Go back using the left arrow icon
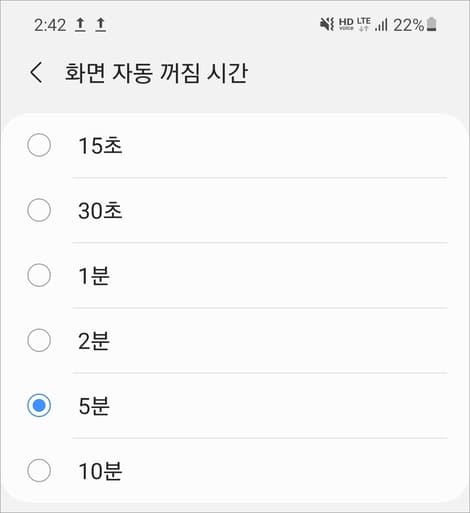The height and width of the screenshot is (513, 470). point(36,72)
